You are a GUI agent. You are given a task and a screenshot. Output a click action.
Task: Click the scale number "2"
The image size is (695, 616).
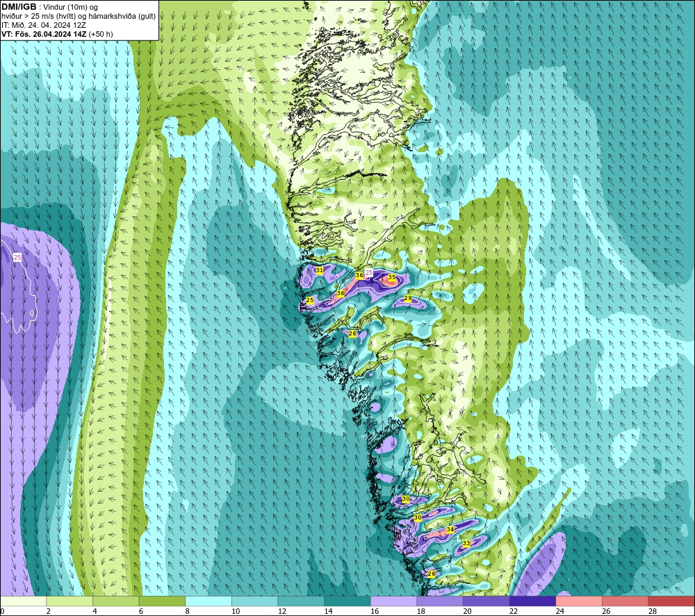pyautogui.click(x=49, y=611)
